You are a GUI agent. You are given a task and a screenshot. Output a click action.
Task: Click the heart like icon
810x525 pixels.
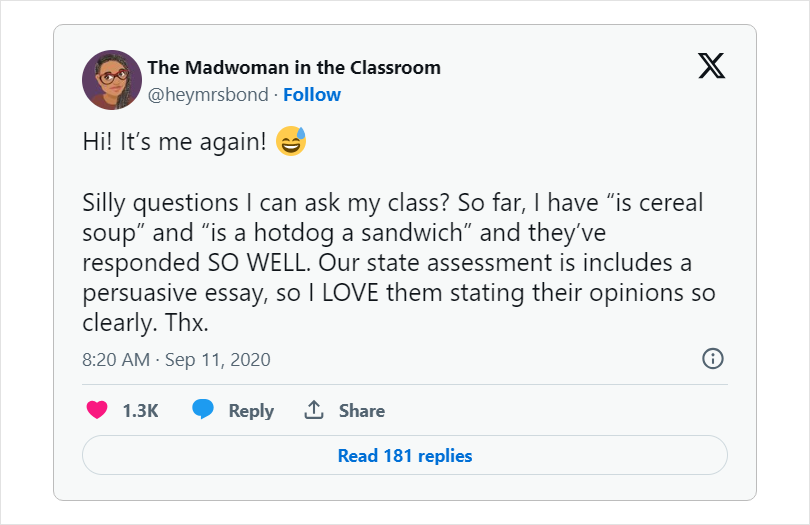point(97,410)
